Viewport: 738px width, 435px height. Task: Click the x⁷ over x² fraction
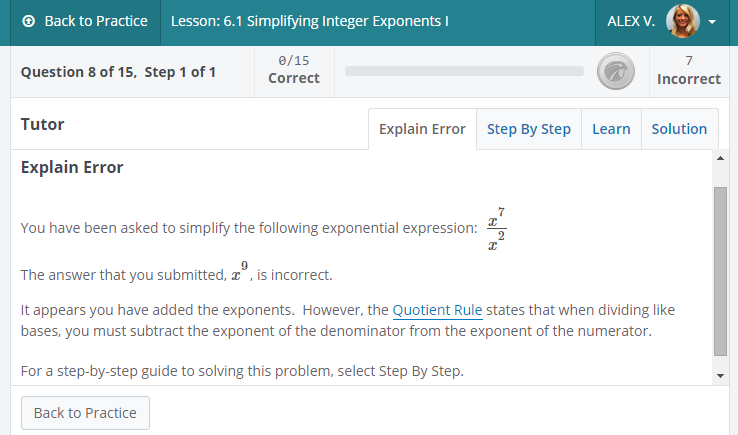496,228
